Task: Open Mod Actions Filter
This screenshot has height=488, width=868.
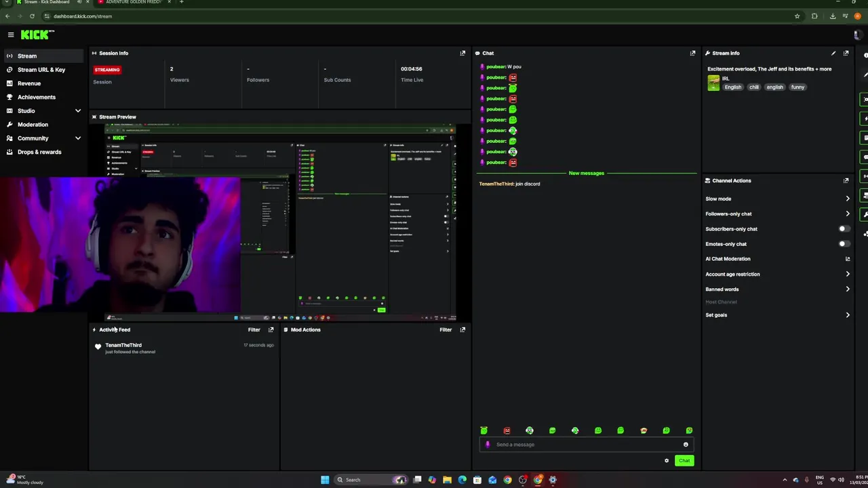Action: 446,329
